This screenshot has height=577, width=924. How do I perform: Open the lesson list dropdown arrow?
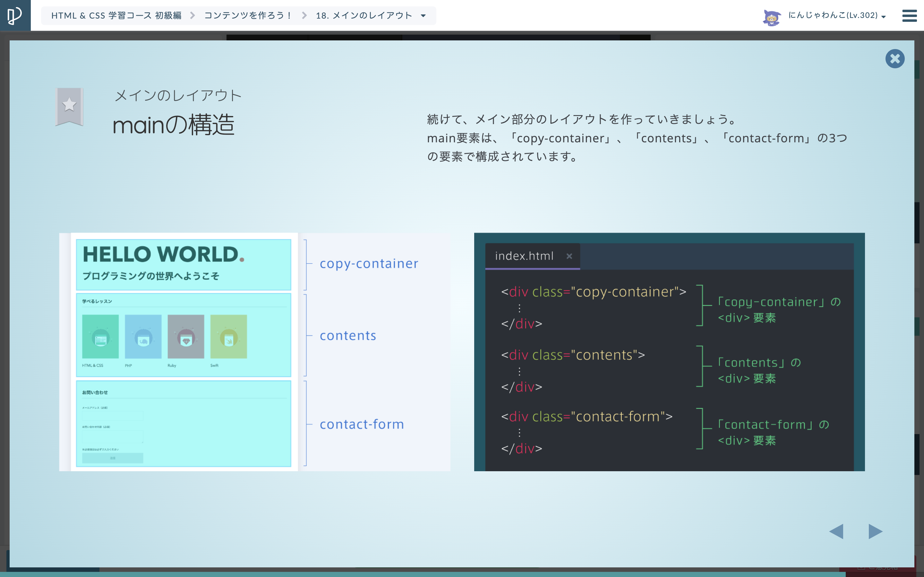coord(423,16)
